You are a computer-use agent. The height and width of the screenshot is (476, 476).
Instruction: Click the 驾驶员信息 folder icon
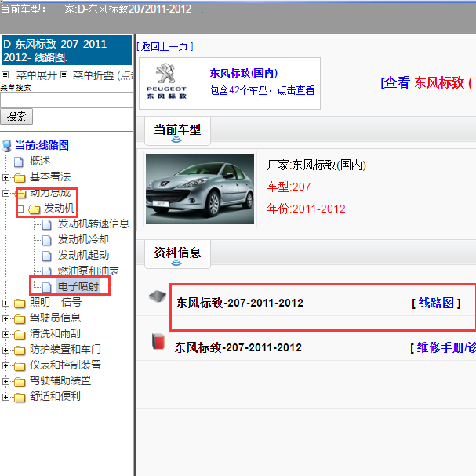[20, 319]
